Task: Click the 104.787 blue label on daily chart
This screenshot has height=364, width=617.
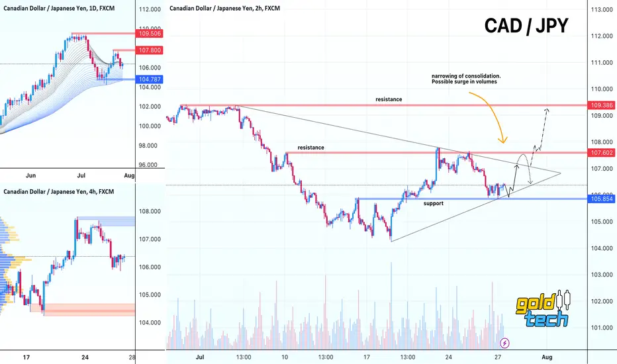Action: click(150, 79)
